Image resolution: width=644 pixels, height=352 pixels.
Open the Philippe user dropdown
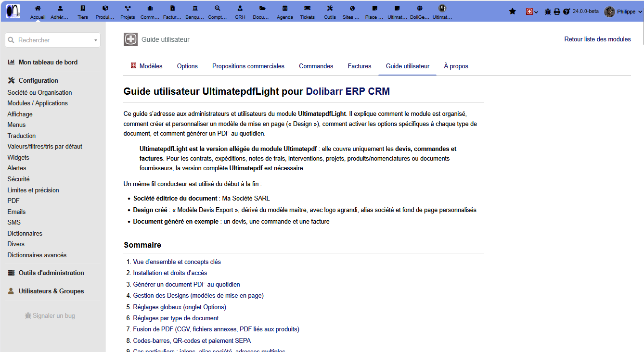(623, 12)
